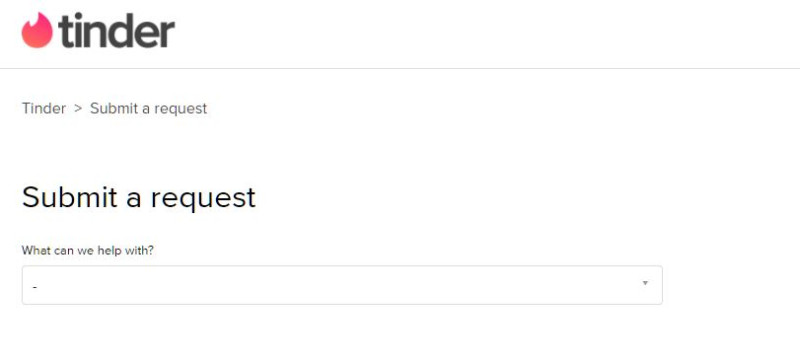Click the 'Submit a request' page heading

tap(139, 197)
